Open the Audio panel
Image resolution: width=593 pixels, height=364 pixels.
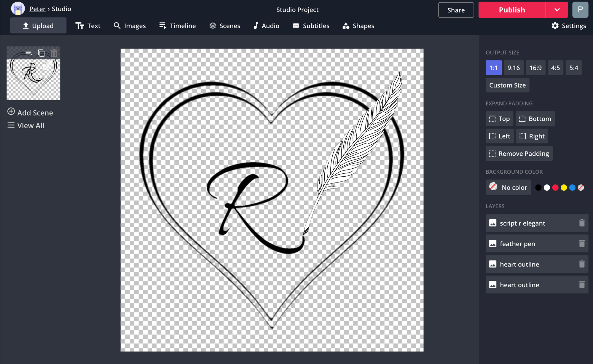coord(266,26)
